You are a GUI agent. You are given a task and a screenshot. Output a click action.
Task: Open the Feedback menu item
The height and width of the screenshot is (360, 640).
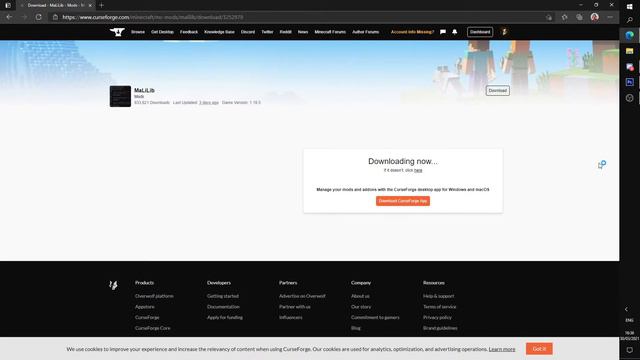(x=189, y=32)
